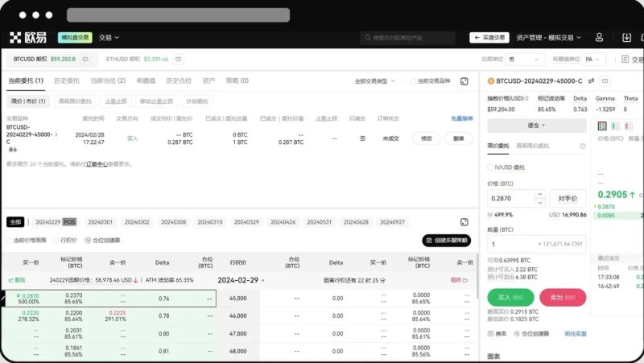The height and width of the screenshot is (363, 644).
Task: Click the orange BTC coin icon
Action: point(491,81)
